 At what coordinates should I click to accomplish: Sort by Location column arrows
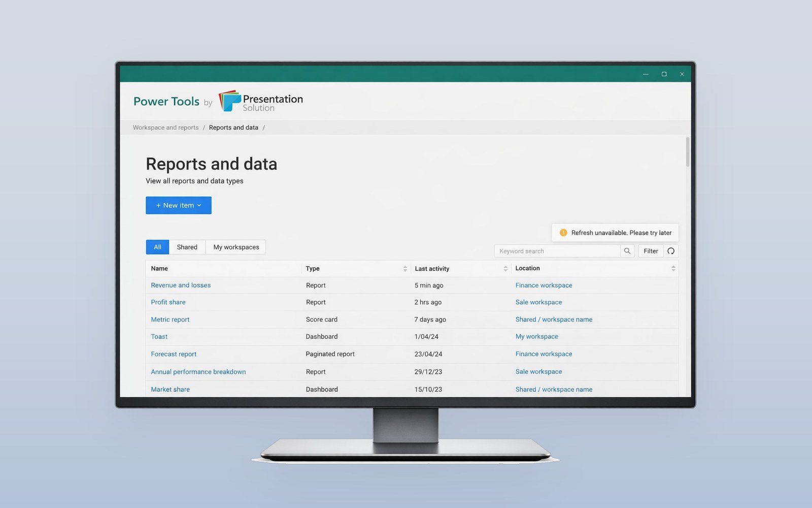click(673, 268)
